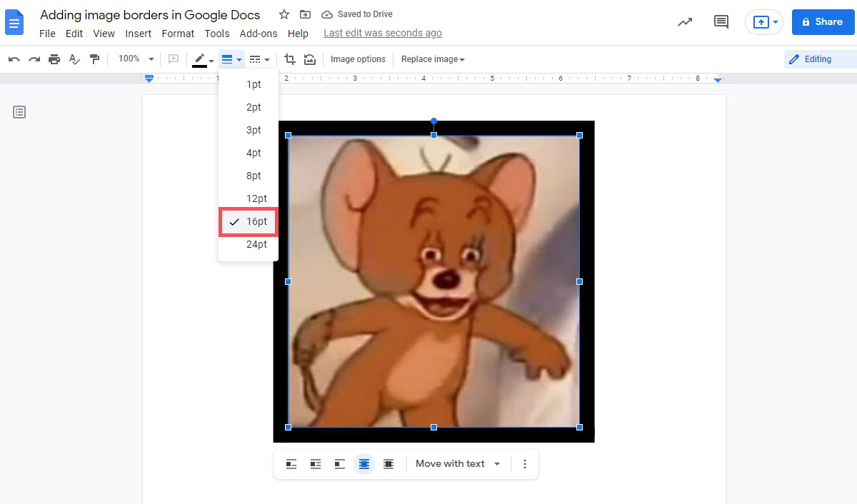857x504 pixels.
Task: Open image options three-dot menu
Action: (525, 464)
